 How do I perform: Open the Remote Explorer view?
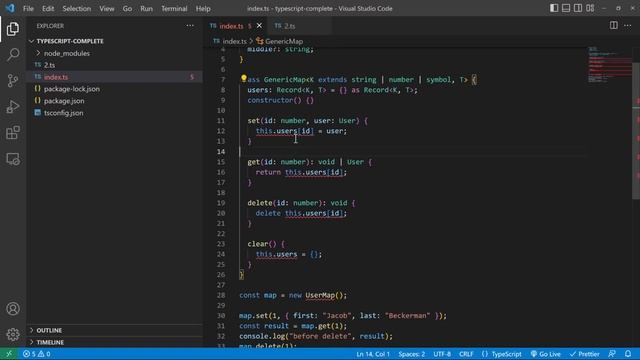[x=13, y=159]
